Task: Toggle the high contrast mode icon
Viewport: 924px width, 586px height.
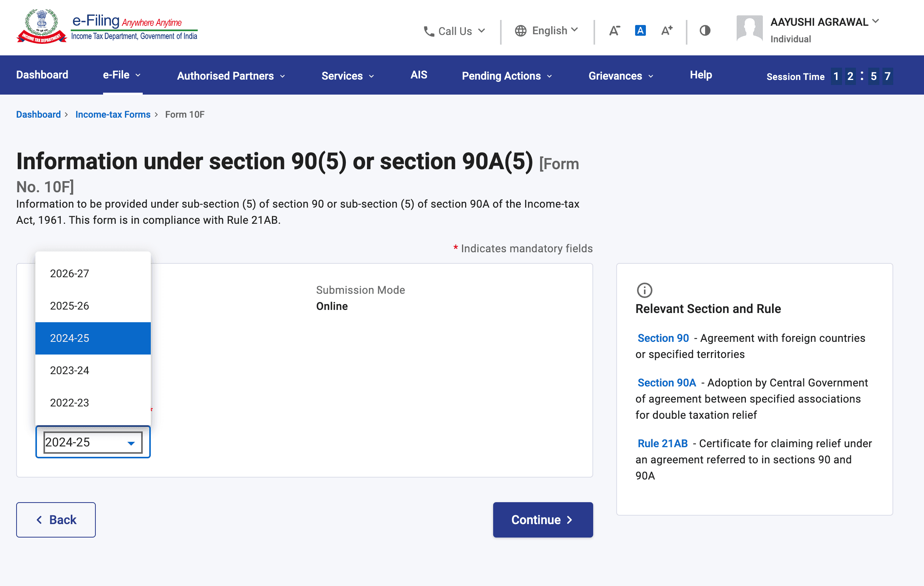Action: pyautogui.click(x=705, y=31)
